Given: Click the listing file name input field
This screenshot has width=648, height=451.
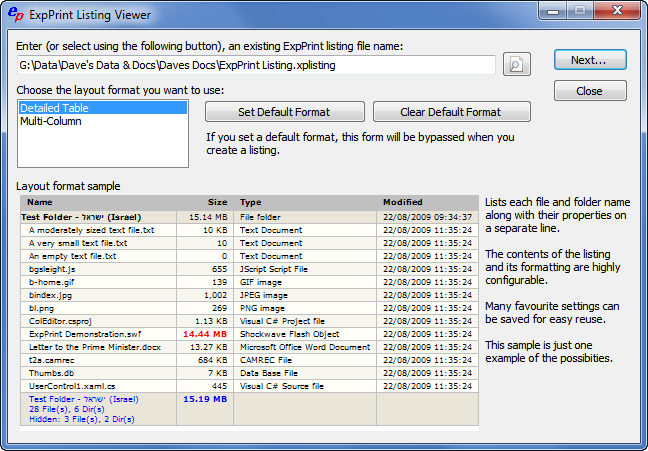Looking at the screenshot, I should pos(256,65).
